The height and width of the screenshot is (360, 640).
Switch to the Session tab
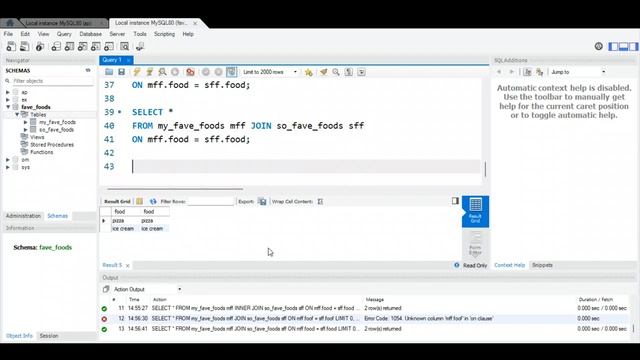pyautogui.click(x=49, y=336)
